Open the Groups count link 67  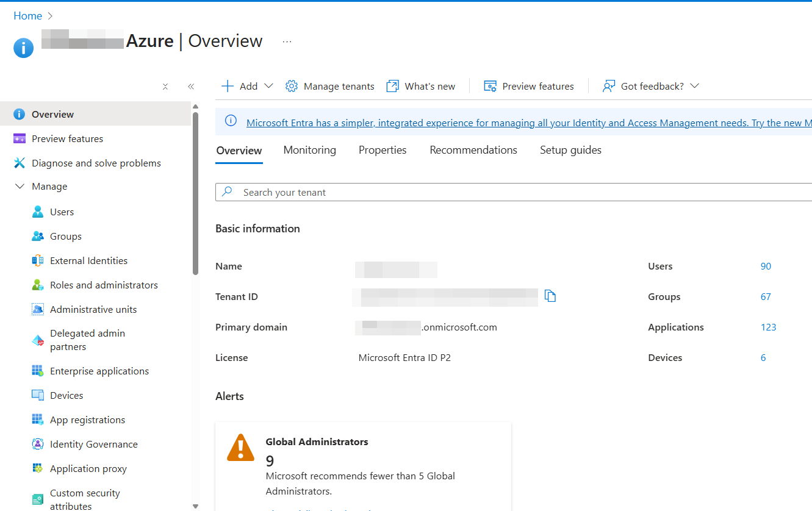766,296
